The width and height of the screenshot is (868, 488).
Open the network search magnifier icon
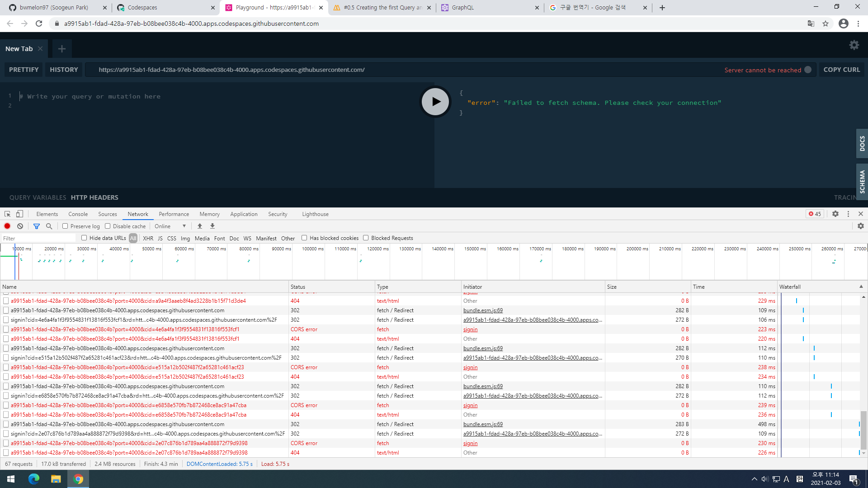tap(49, 226)
